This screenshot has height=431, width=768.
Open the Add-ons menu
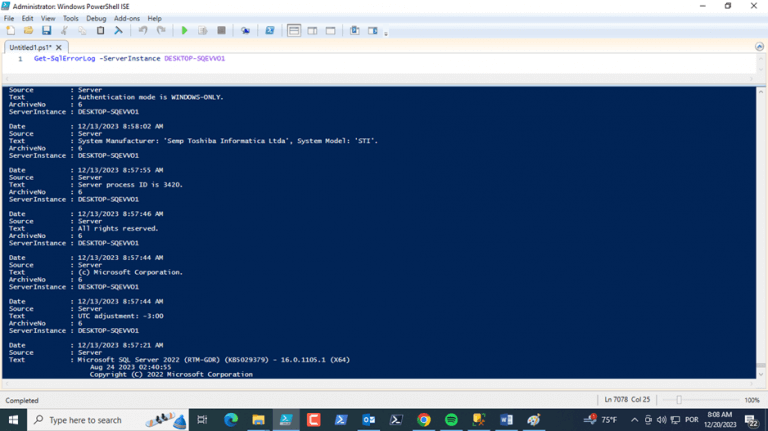pos(127,18)
